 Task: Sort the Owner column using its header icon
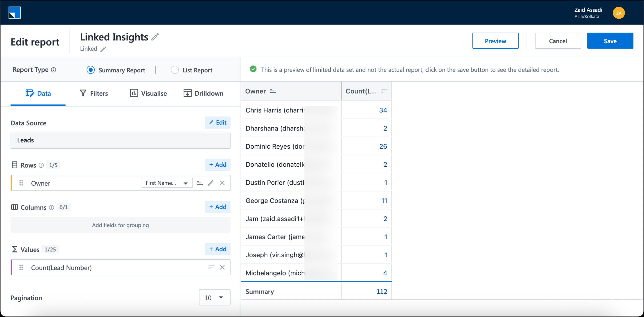[273, 91]
